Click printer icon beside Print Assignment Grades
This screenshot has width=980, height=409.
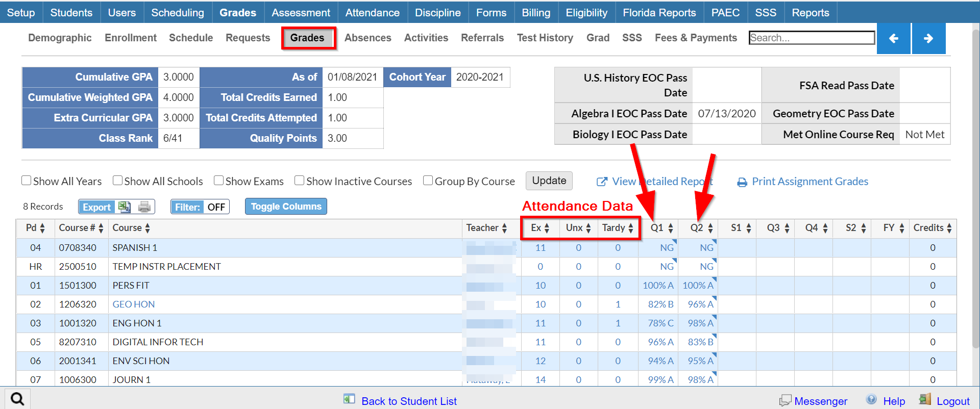tap(742, 182)
